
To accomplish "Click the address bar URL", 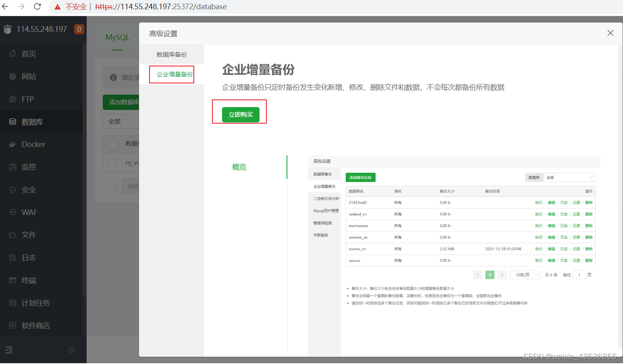I will click(x=161, y=7).
